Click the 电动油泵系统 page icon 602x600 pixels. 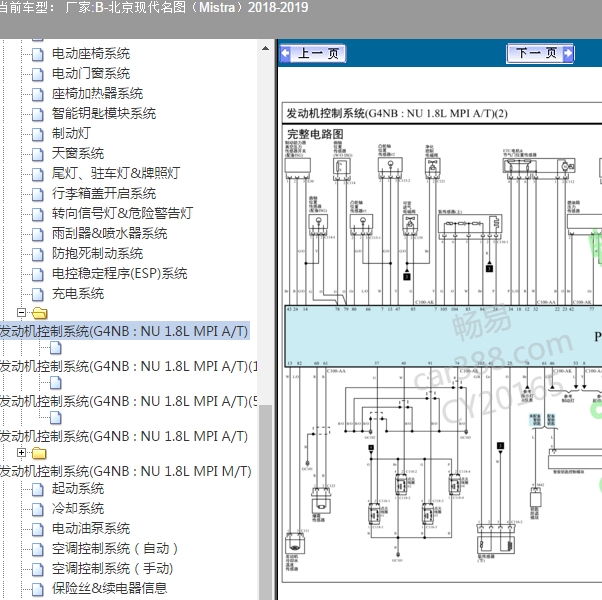pyautogui.click(x=38, y=529)
